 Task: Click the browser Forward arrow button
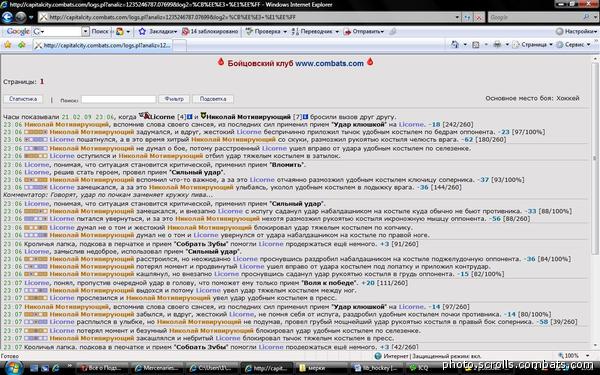pos(21,17)
